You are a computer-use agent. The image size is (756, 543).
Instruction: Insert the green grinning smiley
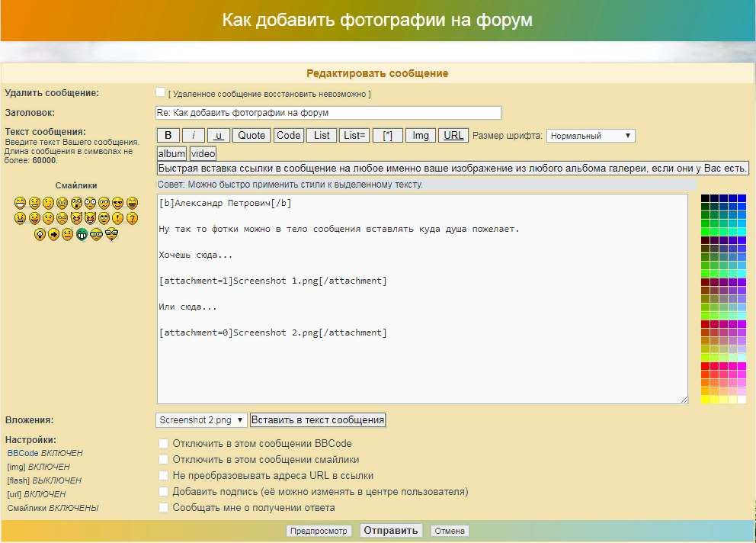pos(82,235)
